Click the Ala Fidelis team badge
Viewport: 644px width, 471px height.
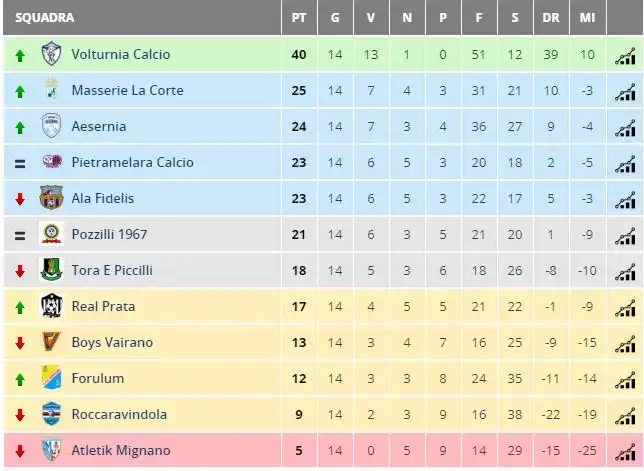[x=51, y=198]
